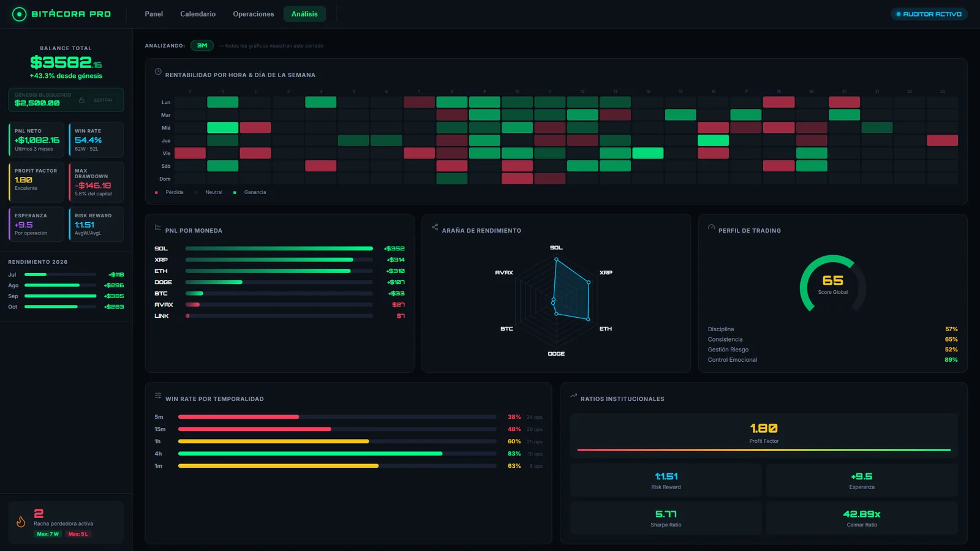Switch to the Operaciones tab
This screenshot has height=551, width=980.
coord(254,14)
